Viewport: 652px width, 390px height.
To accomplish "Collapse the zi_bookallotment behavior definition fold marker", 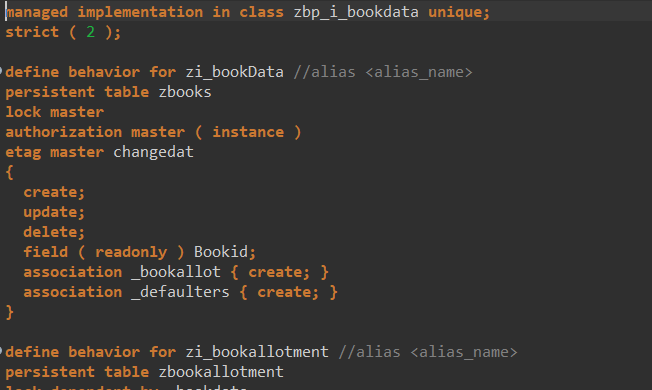I will (x=1, y=351).
